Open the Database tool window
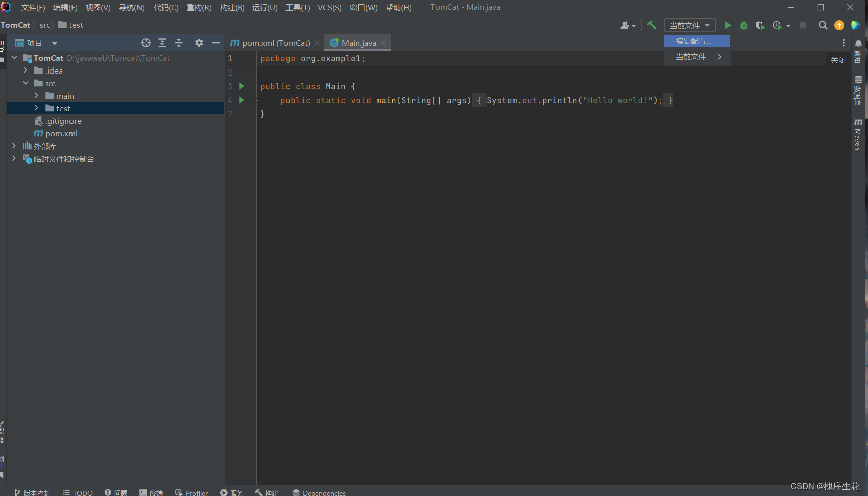The height and width of the screenshot is (496, 868). click(858, 90)
